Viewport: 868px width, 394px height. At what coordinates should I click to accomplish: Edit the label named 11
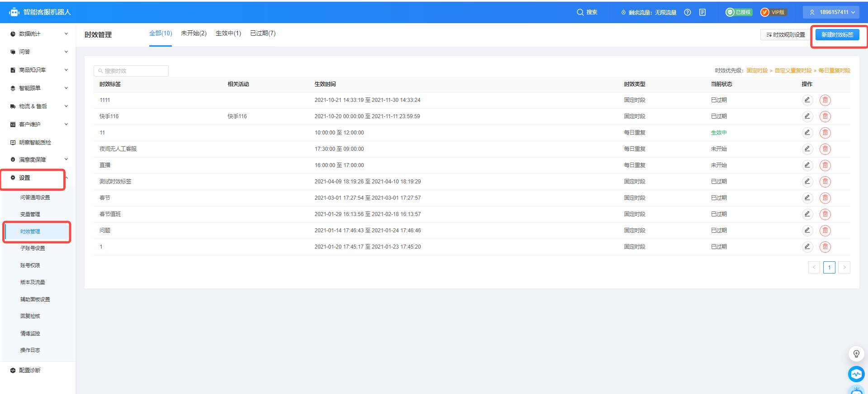807,133
